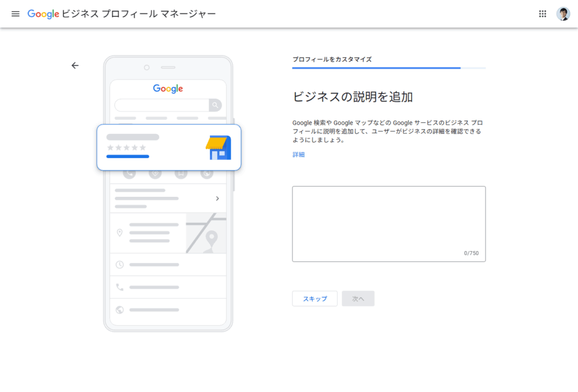Focus the business description text area
Screen dimensions: 578x392
(389, 224)
